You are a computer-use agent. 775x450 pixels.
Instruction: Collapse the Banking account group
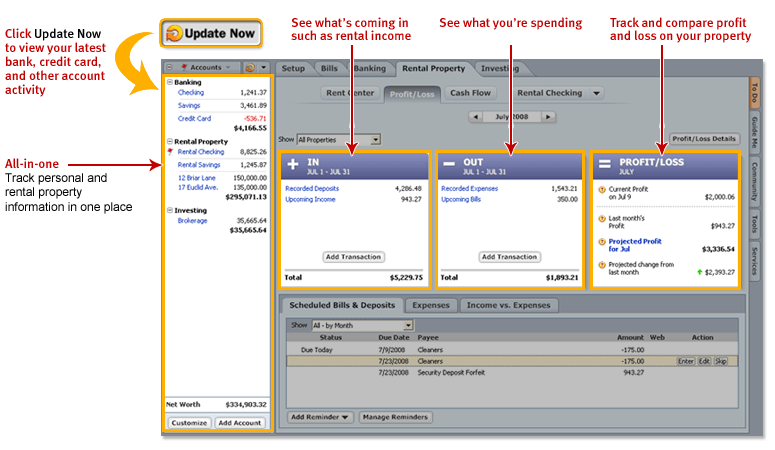coord(170,82)
